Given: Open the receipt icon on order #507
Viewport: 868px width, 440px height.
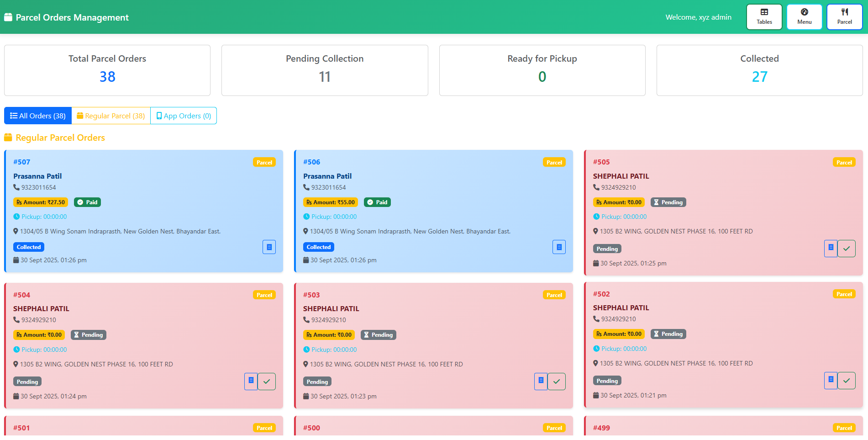Looking at the screenshot, I should [269, 247].
